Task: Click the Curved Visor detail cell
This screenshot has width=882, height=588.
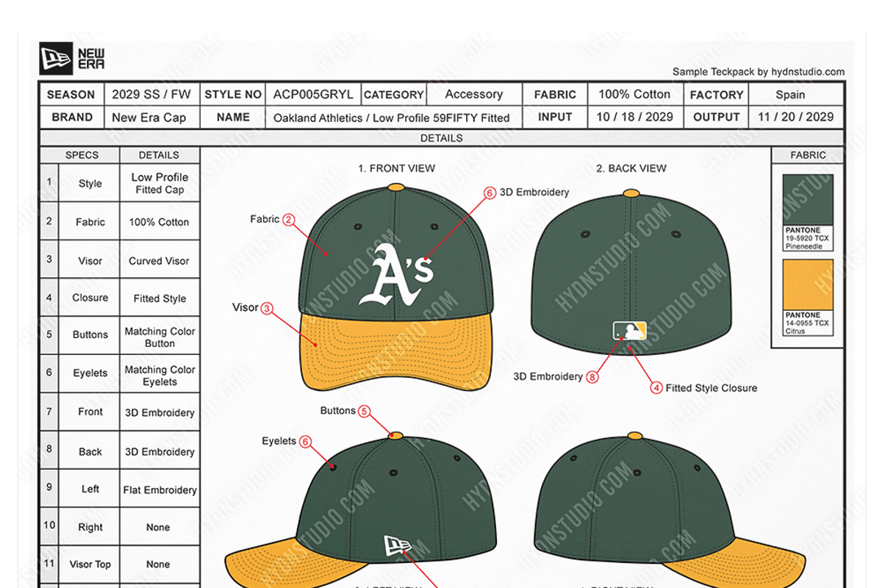Action: pyautogui.click(x=159, y=261)
